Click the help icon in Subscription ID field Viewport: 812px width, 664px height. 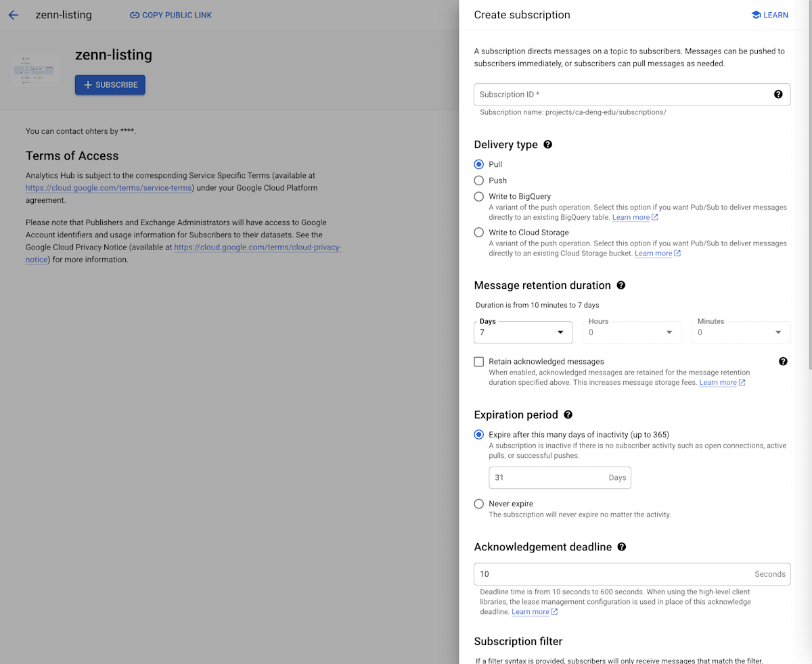point(778,95)
